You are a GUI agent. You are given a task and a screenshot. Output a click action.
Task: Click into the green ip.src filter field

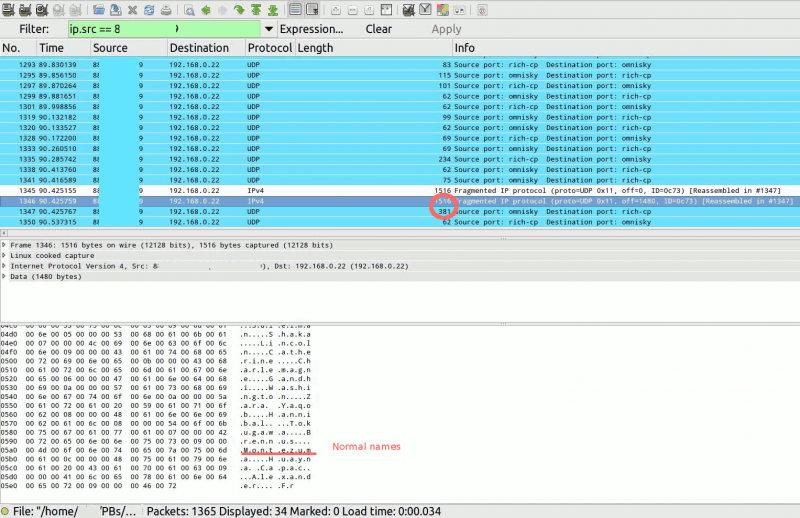(x=160, y=29)
